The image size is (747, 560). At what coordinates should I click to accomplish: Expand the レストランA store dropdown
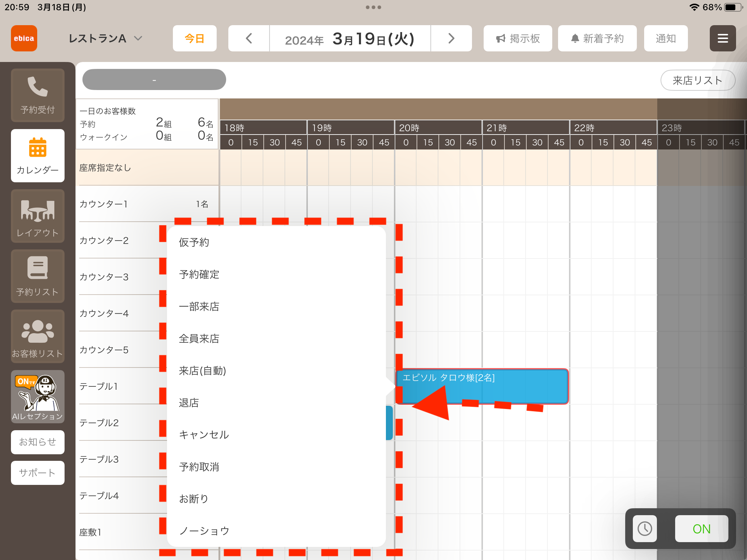pos(105,38)
